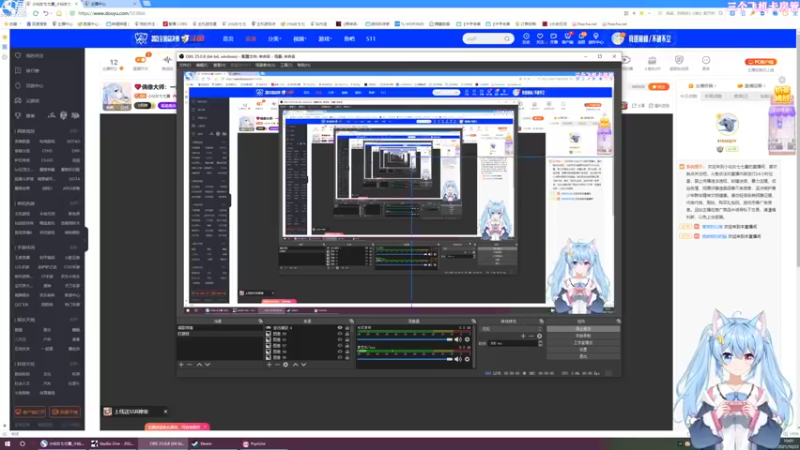Open the OBS 文件 (File) menu
Screen dimensions: 800x450
click(x=185, y=65)
